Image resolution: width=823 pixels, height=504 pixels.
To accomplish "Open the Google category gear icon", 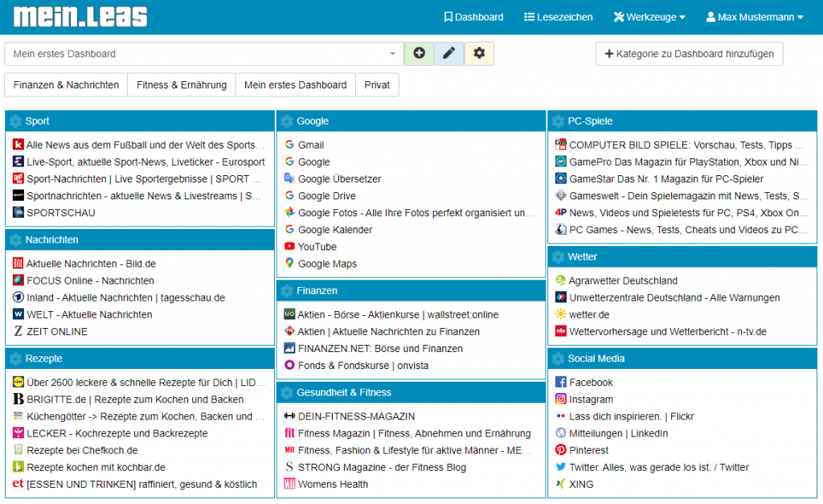I will tap(287, 121).
